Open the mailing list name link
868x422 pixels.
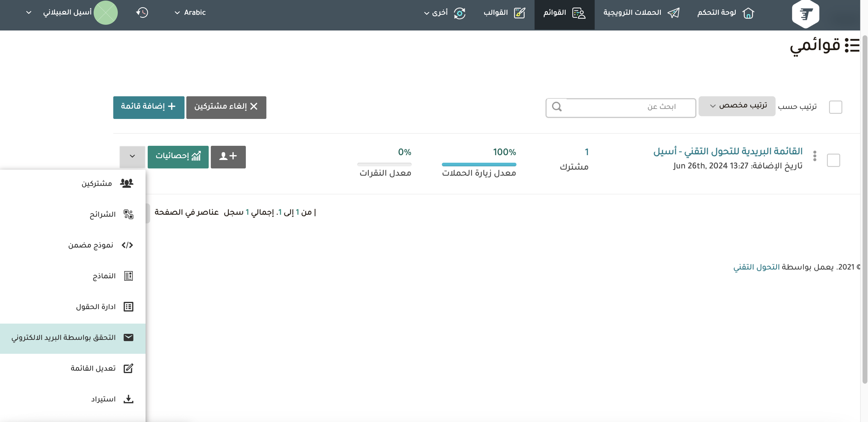(728, 151)
